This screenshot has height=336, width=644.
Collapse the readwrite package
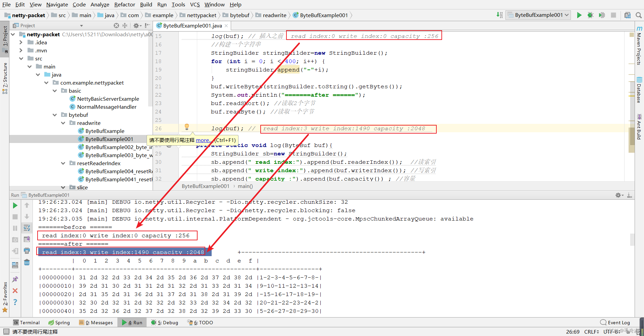(x=63, y=123)
